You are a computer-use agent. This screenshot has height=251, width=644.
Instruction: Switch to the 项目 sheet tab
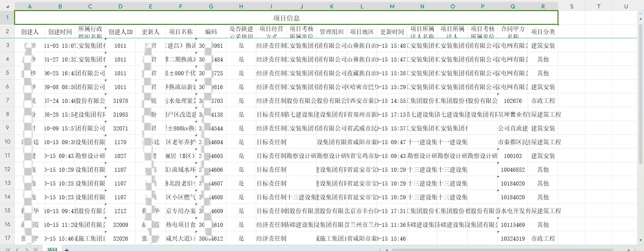click(x=52, y=249)
